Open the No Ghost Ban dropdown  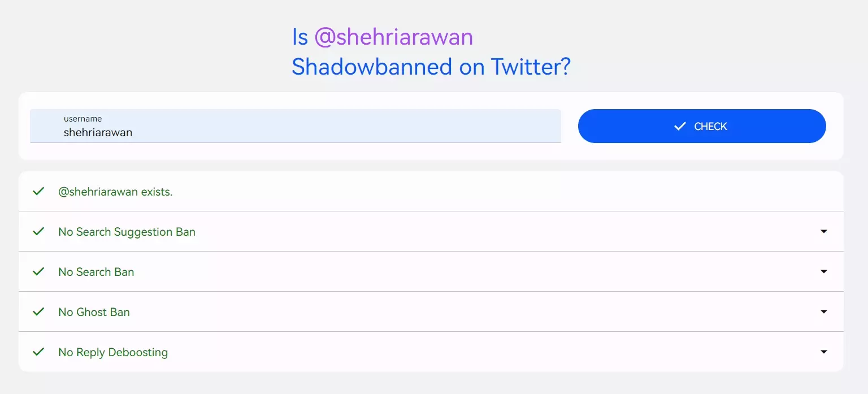[824, 311]
